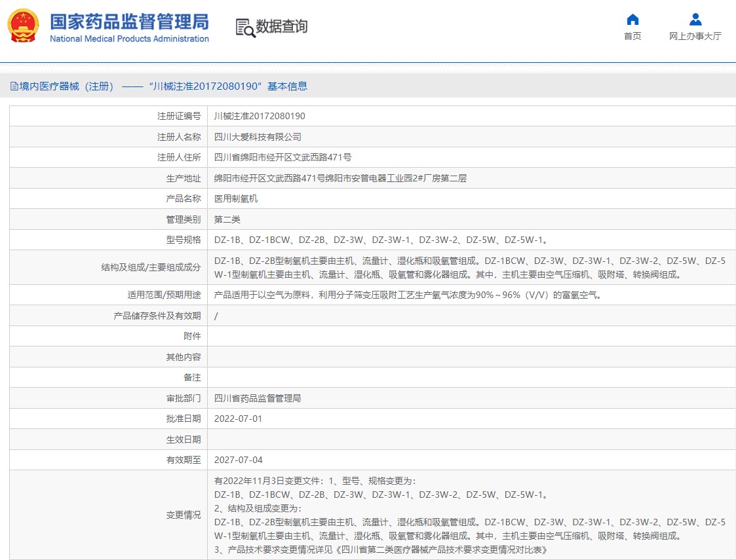Screen dimensions: 736x560
Task: Click the 国家药品监督管理局 site title
Action: pyautogui.click(x=129, y=21)
